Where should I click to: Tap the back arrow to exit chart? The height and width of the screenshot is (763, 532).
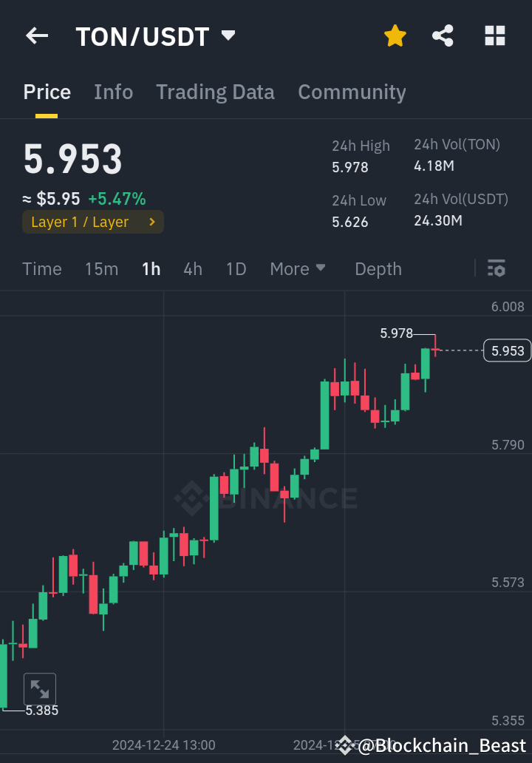[36, 35]
